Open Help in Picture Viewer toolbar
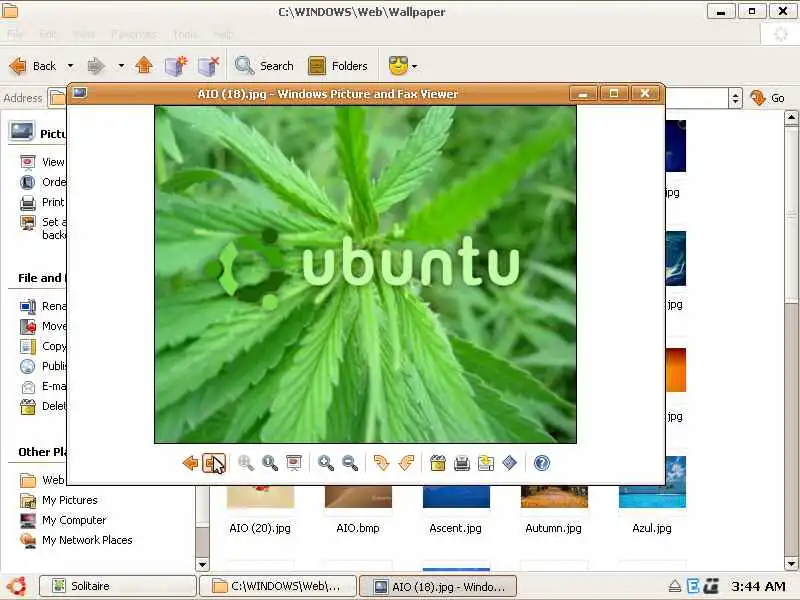800x600 pixels. (542, 463)
